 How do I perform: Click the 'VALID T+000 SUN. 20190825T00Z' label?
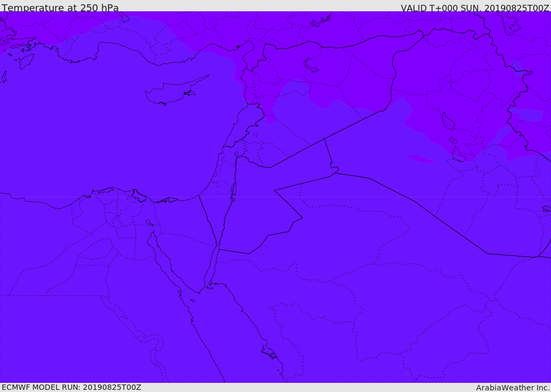point(475,8)
